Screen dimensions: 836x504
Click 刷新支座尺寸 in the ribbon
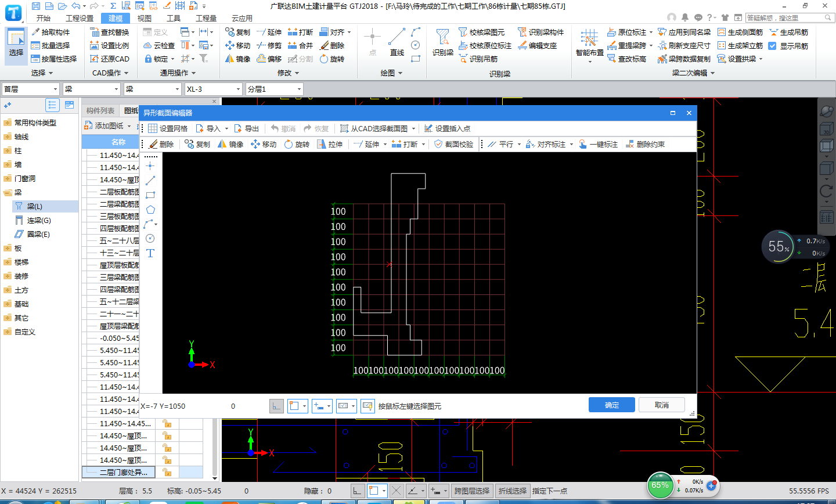coord(684,45)
